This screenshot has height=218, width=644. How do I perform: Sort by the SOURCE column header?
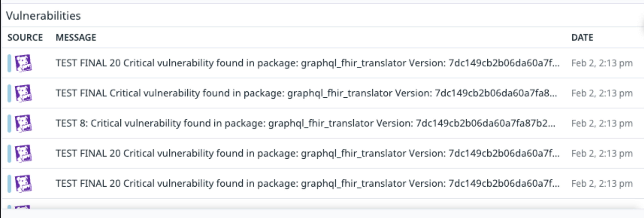25,38
